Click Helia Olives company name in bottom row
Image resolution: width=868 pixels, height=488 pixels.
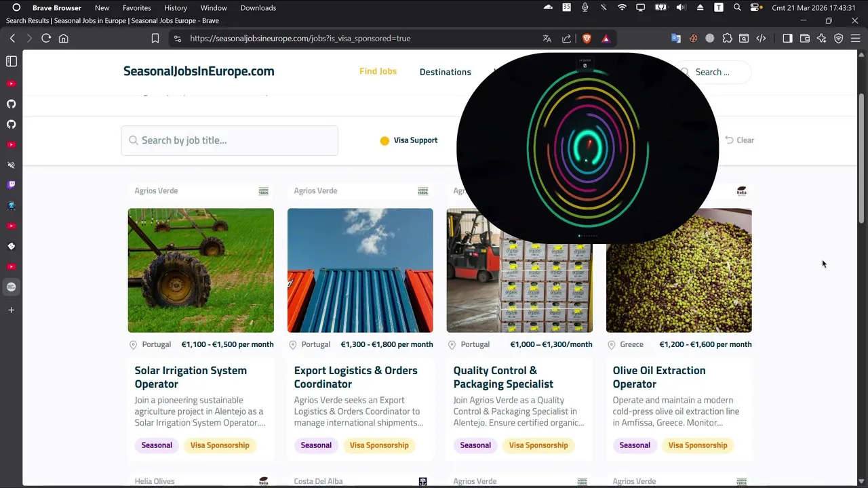155,481
